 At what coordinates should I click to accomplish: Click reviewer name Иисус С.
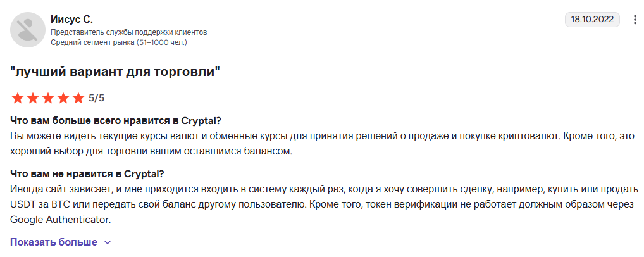71,19
